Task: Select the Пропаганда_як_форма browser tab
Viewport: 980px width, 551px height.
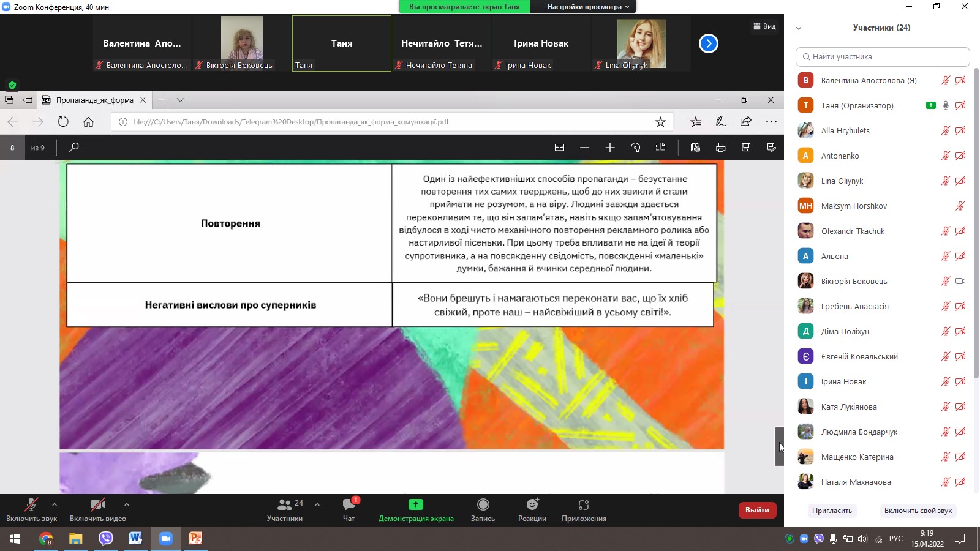Action: click(x=94, y=100)
